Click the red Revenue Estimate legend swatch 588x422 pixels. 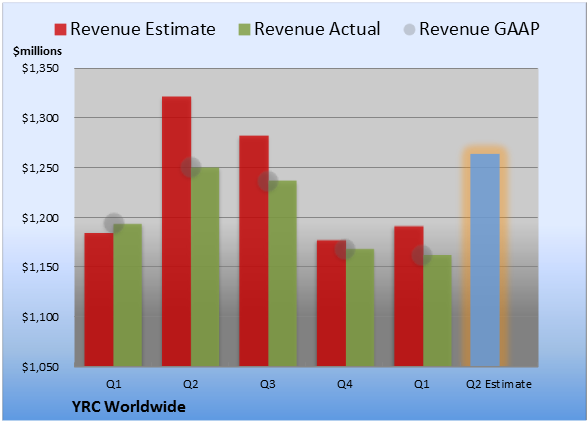click(x=60, y=29)
